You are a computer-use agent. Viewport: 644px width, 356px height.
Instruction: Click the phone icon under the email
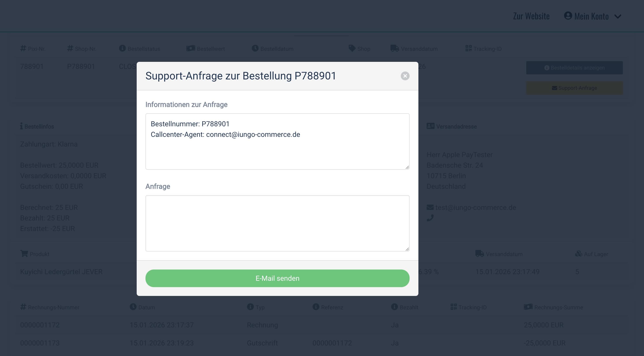tap(430, 218)
